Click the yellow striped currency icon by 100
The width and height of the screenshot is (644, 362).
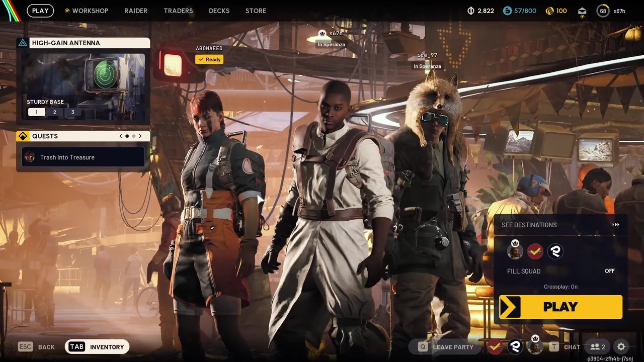(549, 11)
